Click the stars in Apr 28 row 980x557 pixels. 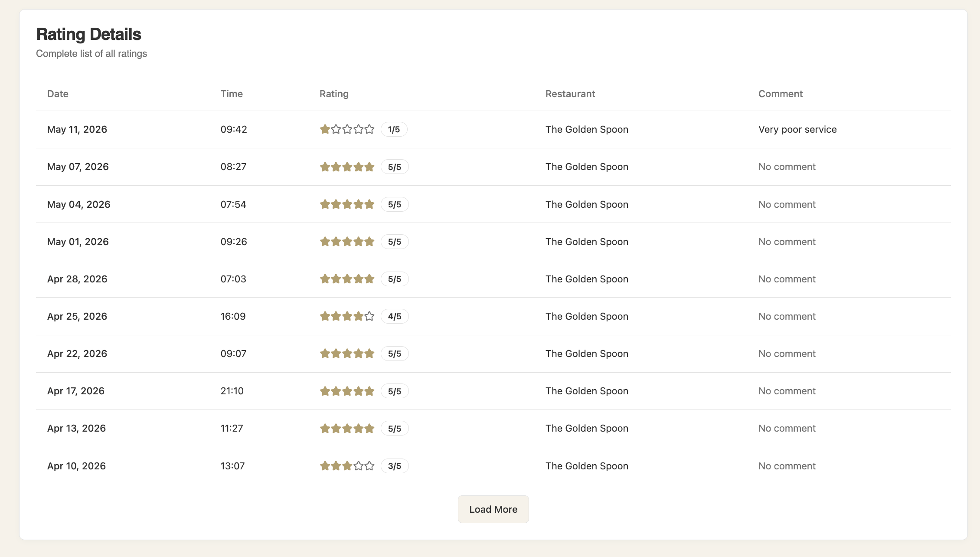coord(347,279)
